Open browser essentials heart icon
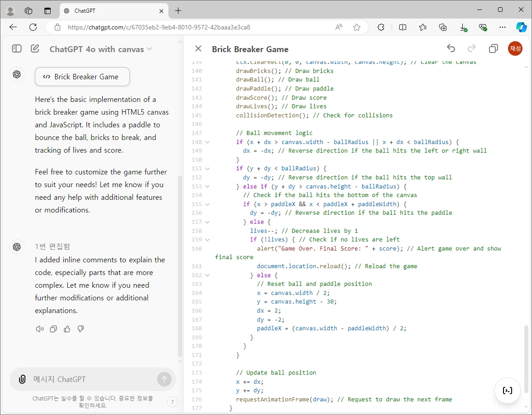Image resolution: width=532 pixels, height=415 pixels. tap(483, 27)
